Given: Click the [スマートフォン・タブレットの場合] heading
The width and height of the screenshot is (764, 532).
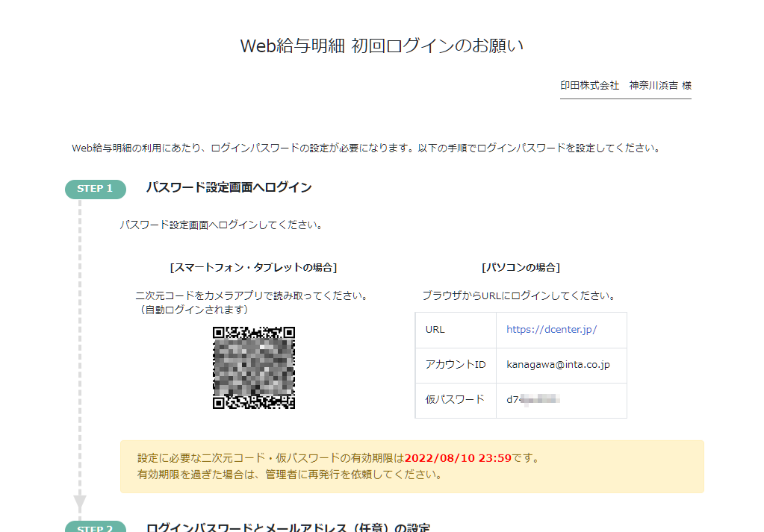Looking at the screenshot, I should coord(253,267).
